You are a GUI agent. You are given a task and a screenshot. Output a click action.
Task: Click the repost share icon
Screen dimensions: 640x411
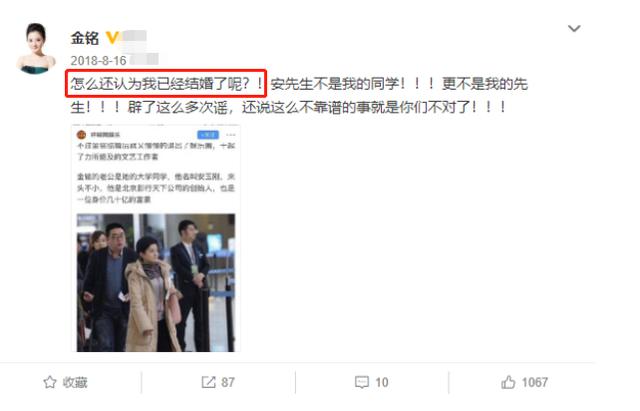[208, 382]
